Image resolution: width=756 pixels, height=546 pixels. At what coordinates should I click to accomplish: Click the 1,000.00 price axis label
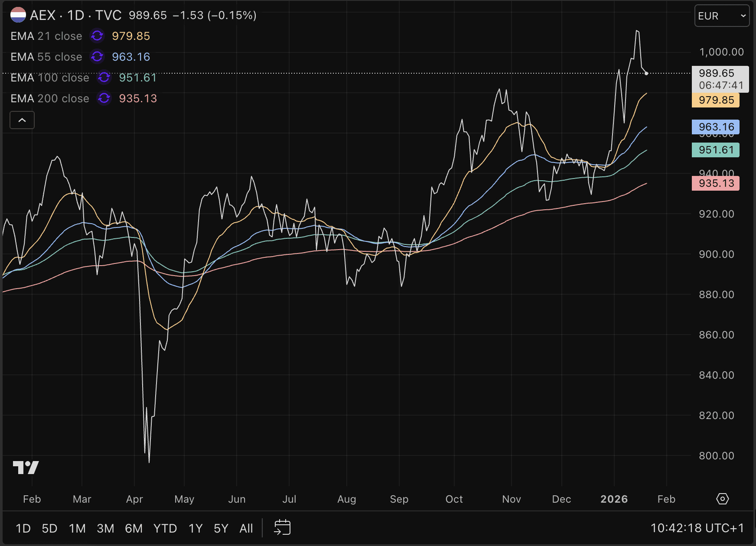tap(721, 52)
